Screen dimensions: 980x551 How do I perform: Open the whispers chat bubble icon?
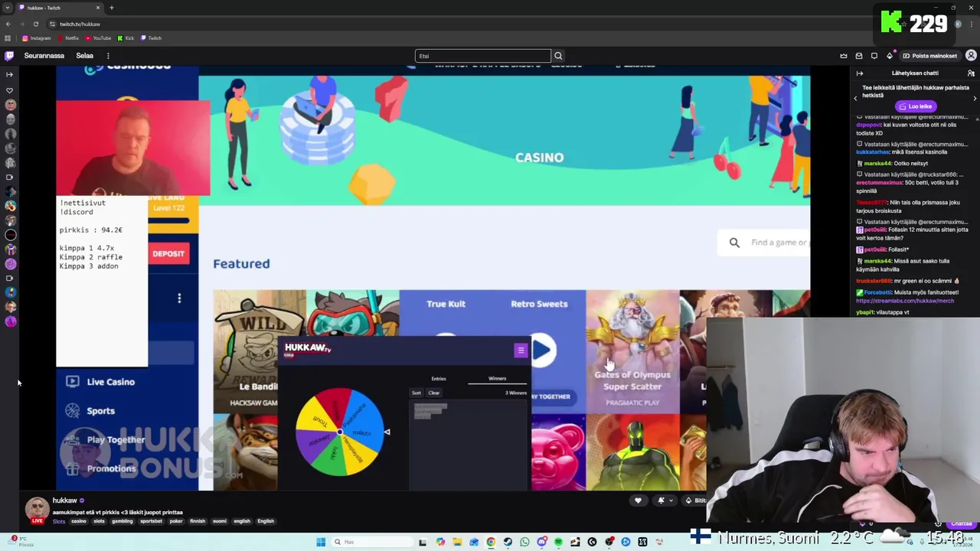tap(874, 56)
